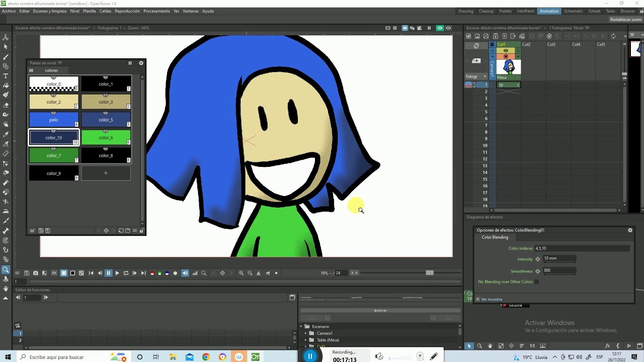Image resolution: width=644 pixels, height=362 pixels.
Task: Click the snapshot camera icon in viewer bar
Action: 36,273
